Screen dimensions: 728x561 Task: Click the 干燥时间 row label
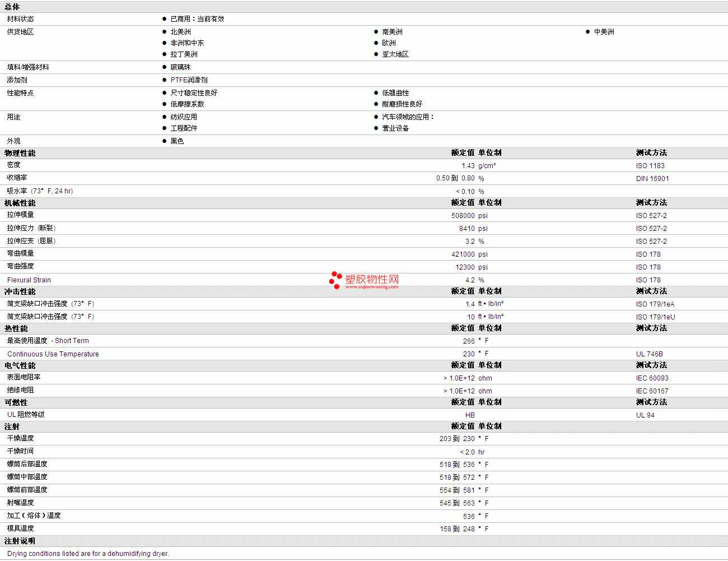point(20,451)
